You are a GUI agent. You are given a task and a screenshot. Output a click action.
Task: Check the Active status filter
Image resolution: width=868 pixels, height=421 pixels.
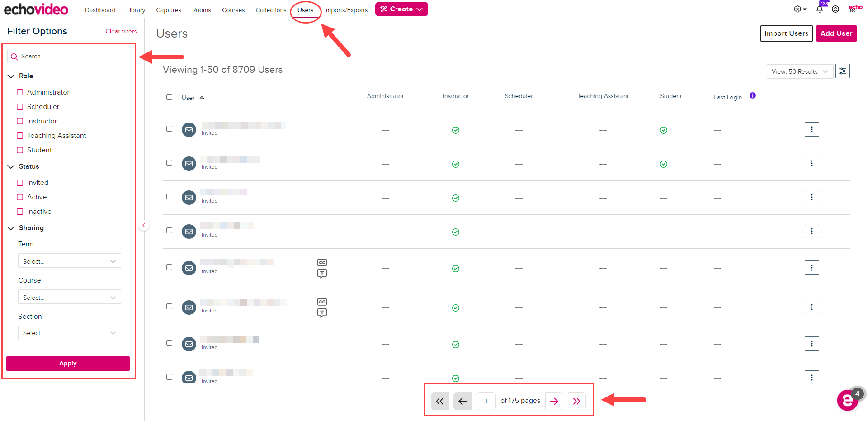[x=20, y=197]
